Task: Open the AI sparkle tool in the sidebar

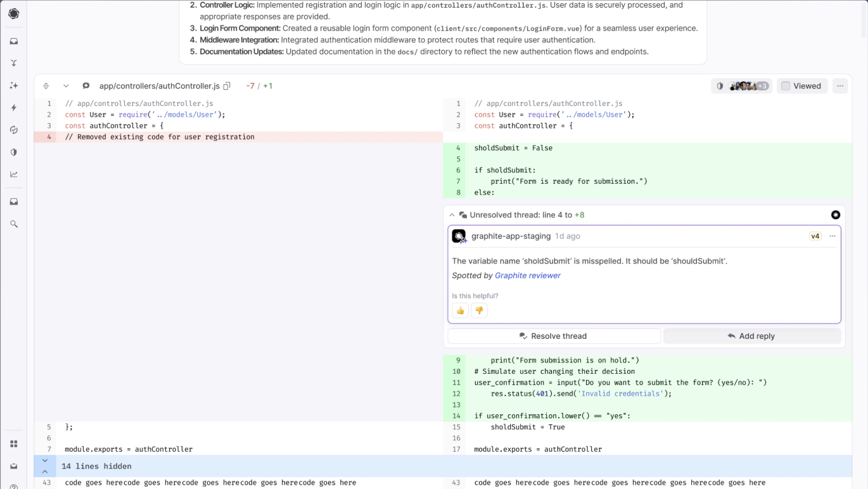Action: [x=13, y=85]
